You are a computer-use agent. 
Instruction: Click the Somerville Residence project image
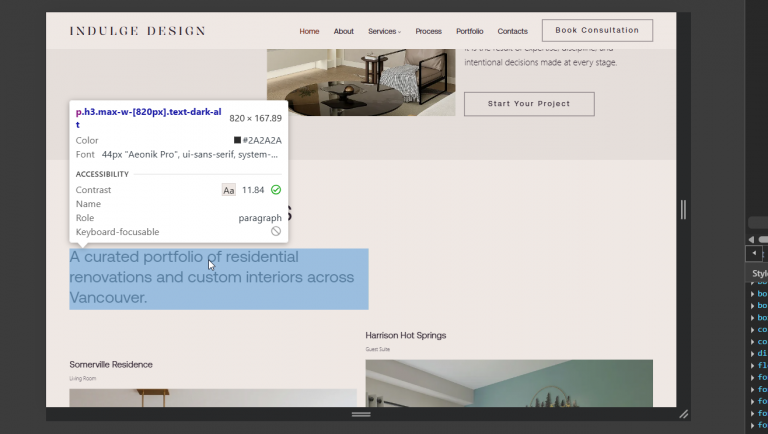[213, 398]
